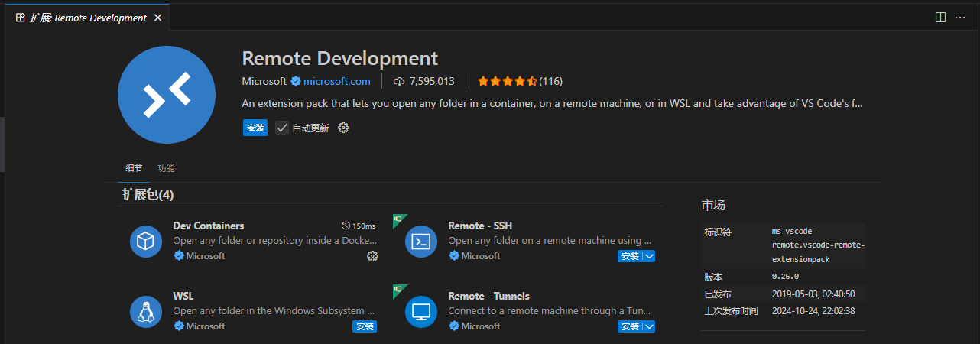Image resolution: width=980 pixels, height=344 pixels.
Task: Click the Dev Containers cube icon
Action: 145,242
